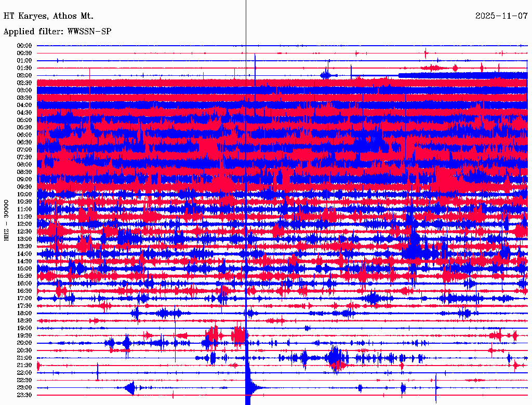This screenshot has width=532, height=405.
Task: Select the 15:00 time label
Action: pyautogui.click(x=24, y=268)
